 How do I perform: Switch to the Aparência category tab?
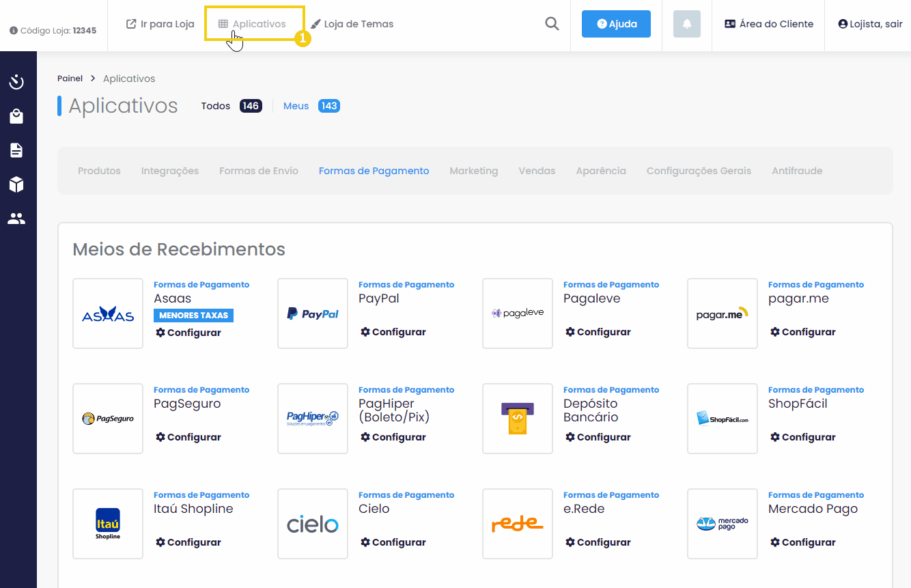601,171
